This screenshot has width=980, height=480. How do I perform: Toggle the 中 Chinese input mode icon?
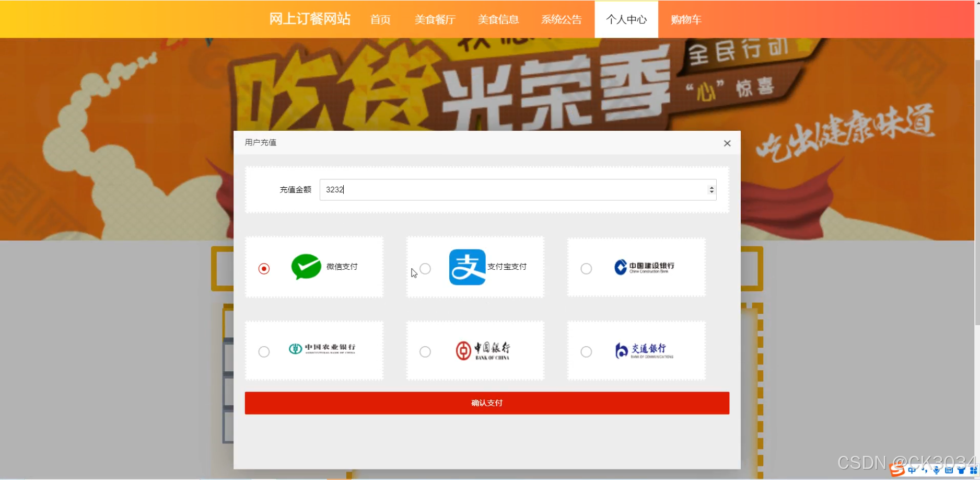(x=912, y=470)
